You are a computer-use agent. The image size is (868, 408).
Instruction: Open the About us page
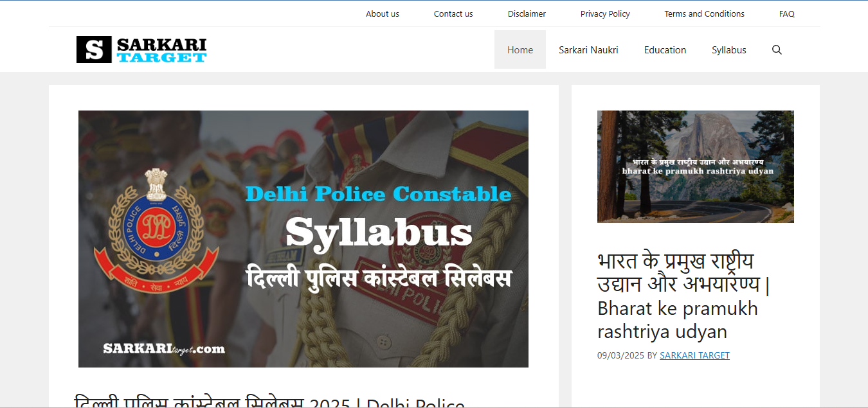[383, 13]
